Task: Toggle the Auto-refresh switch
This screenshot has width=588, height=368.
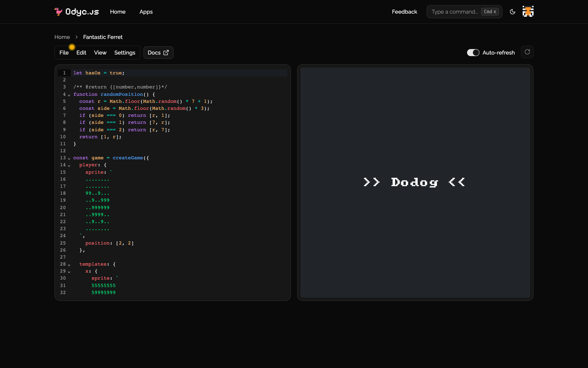Action: (x=473, y=53)
